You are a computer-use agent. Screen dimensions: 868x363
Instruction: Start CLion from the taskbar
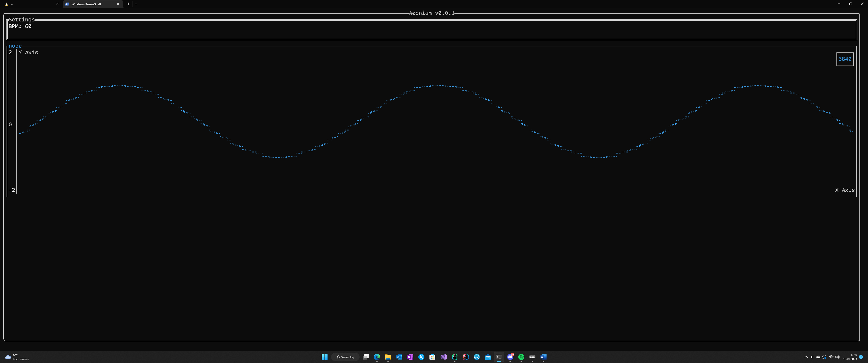click(x=454, y=357)
